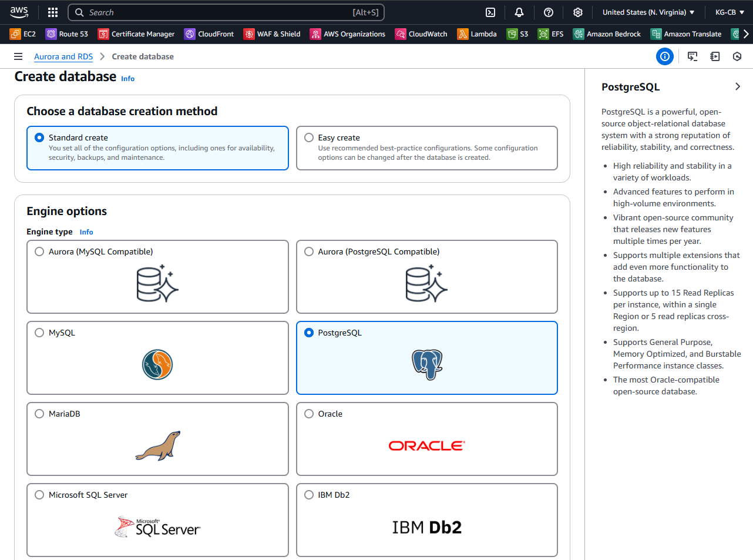
Task: Open the United States (N. Virginia) region dropdown
Action: coord(648,12)
